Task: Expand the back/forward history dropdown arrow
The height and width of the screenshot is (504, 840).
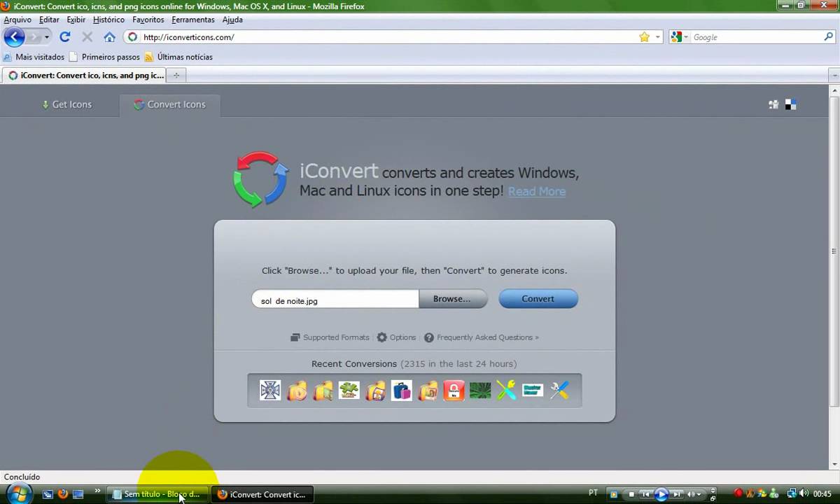Action: [x=47, y=37]
